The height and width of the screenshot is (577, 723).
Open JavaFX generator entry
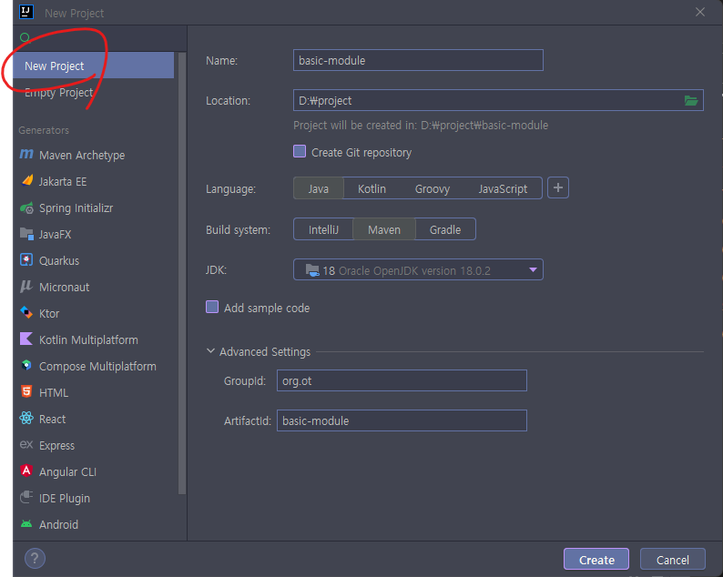[94, 234]
